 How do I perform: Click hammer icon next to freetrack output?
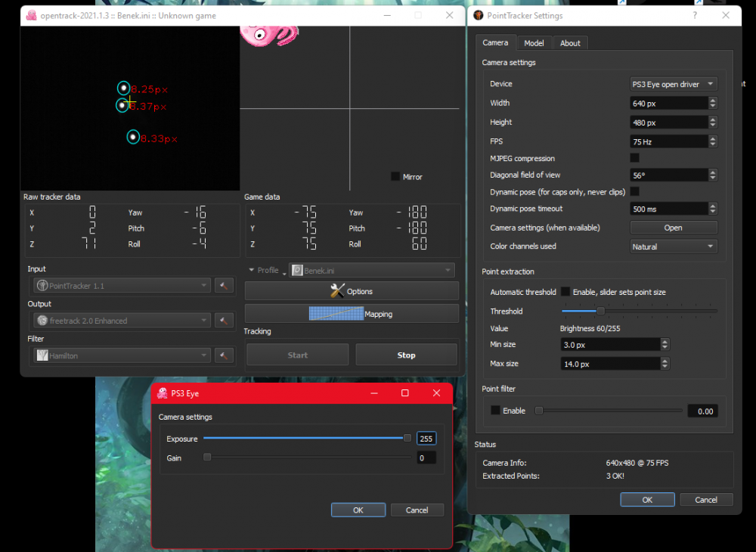click(x=224, y=321)
